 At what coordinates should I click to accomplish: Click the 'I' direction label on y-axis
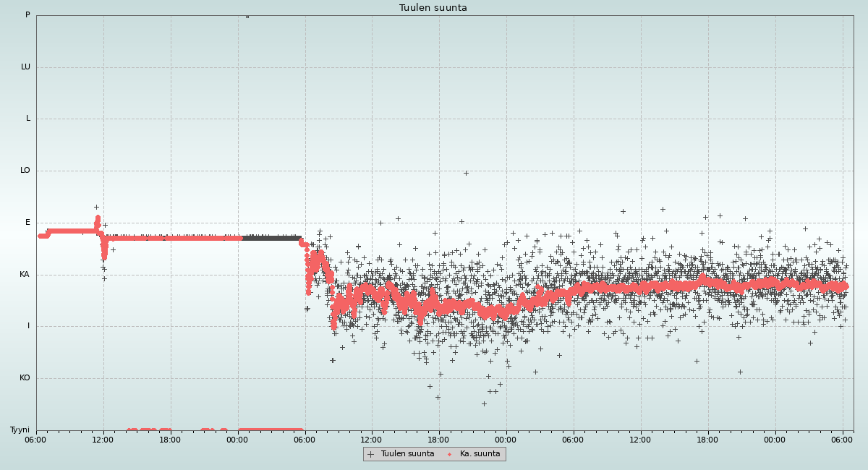29,326
